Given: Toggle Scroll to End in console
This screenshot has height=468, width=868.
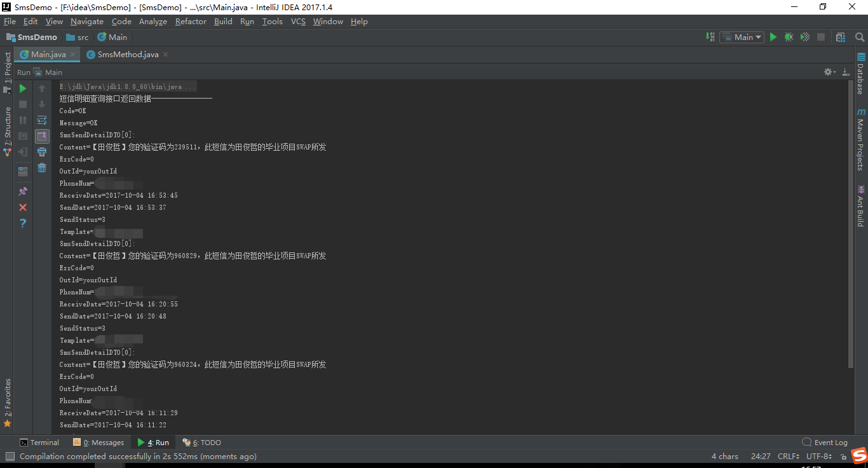Looking at the screenshot, I should [x=42, y=135].
